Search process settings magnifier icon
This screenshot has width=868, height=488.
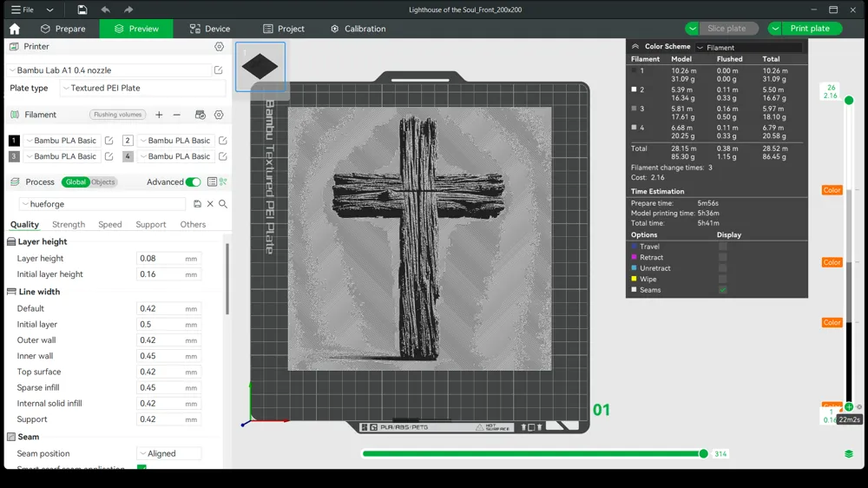pos(223,204)
